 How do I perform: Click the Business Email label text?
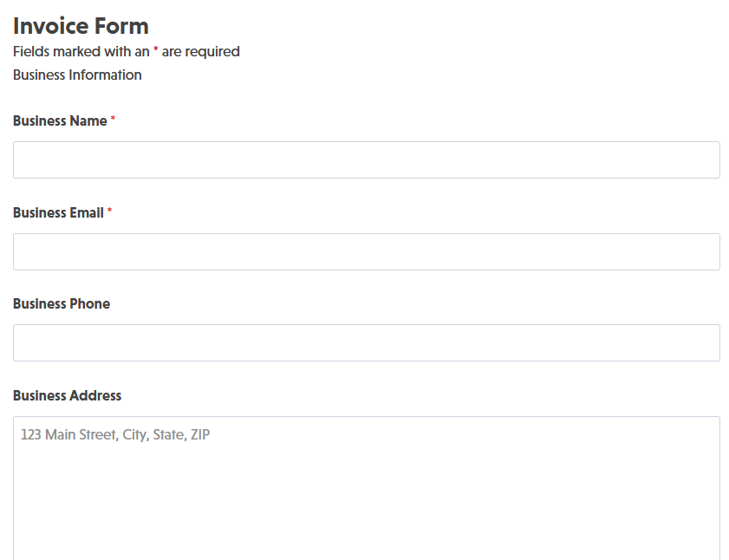(58, 213)
